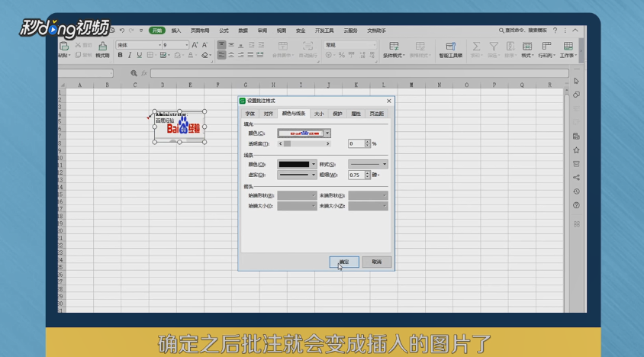The height and width of the screenshot is (357, 644).
Task: Expand the cell name box dropdown
Action: pyautogui.click(x=111, y=73)
